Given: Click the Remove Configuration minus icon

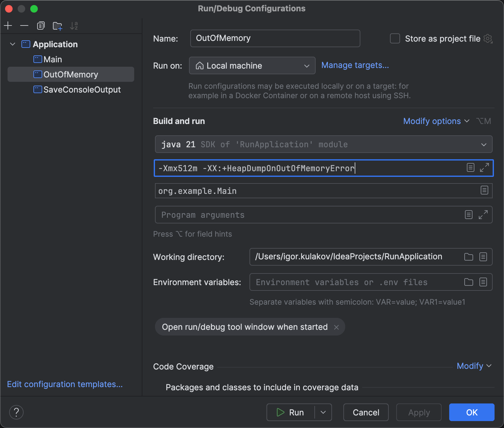Looking at the screenshot, I should point(24,25).
